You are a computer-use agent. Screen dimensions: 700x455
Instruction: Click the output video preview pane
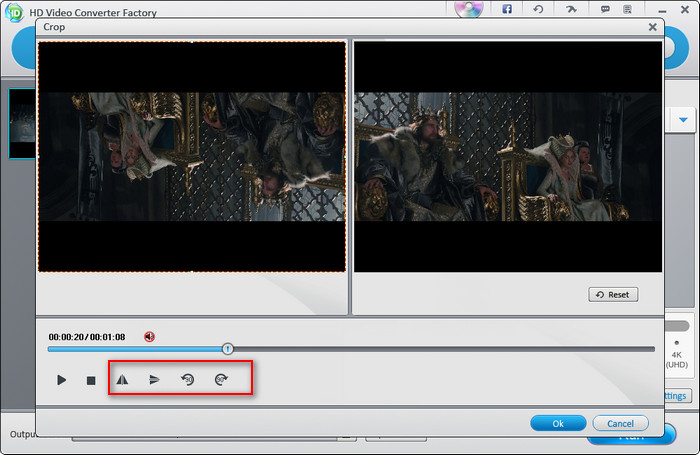click(508, 157)
